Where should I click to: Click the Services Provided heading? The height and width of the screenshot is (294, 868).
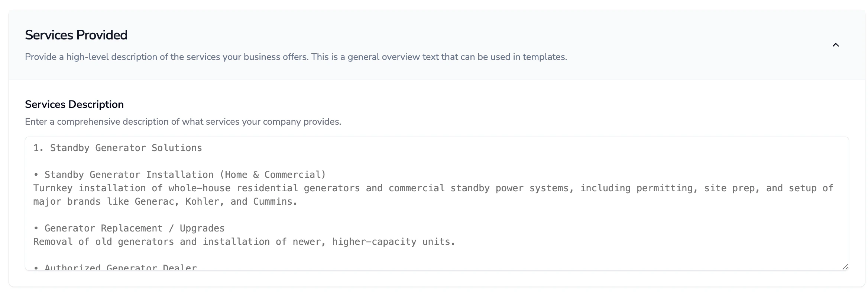click(x=76, y=35)
